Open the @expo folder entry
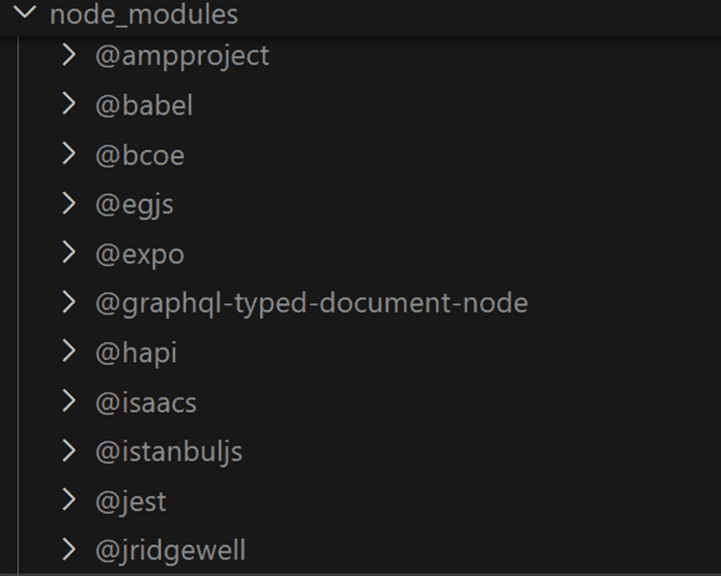 coord(139,254)
